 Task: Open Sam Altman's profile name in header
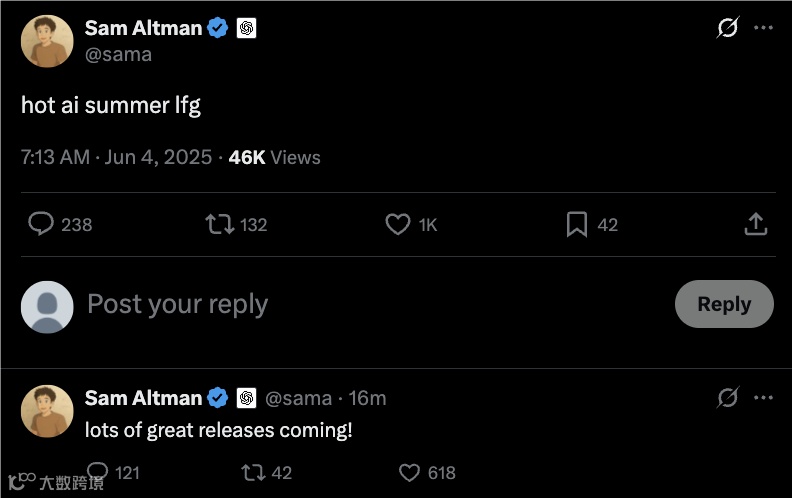point(143,28)
